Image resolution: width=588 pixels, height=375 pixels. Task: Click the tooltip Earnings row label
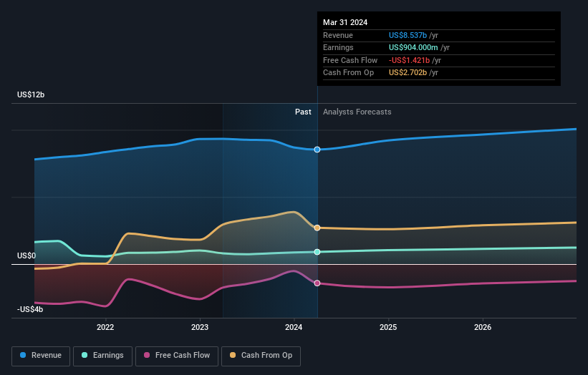pos(338,47)
